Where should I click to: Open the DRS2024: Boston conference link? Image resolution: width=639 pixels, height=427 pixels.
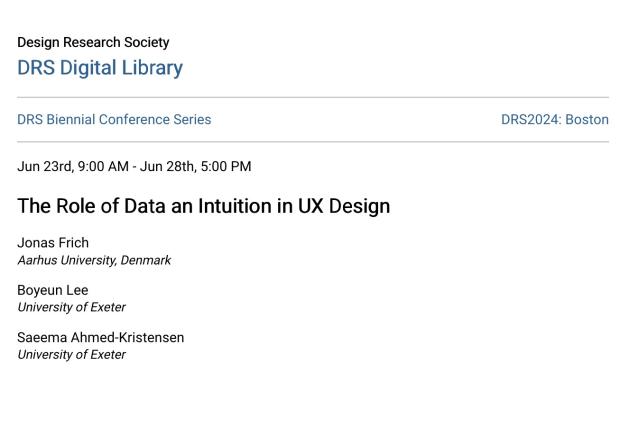554,120
